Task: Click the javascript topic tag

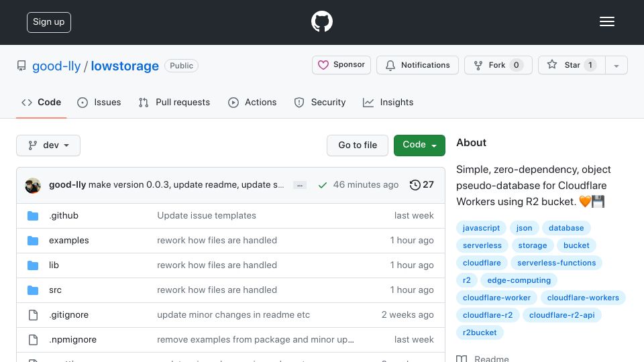Action: (x=482, y=228)
